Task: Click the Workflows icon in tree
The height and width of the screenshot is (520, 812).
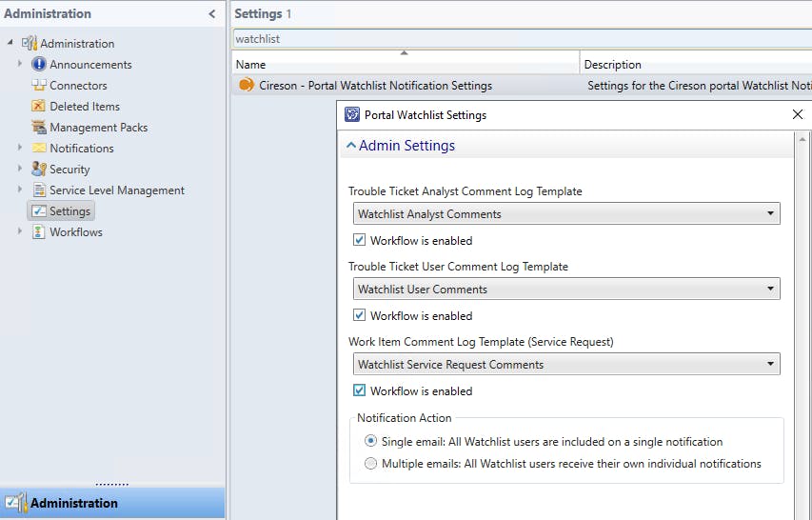Action: point(39,232)
